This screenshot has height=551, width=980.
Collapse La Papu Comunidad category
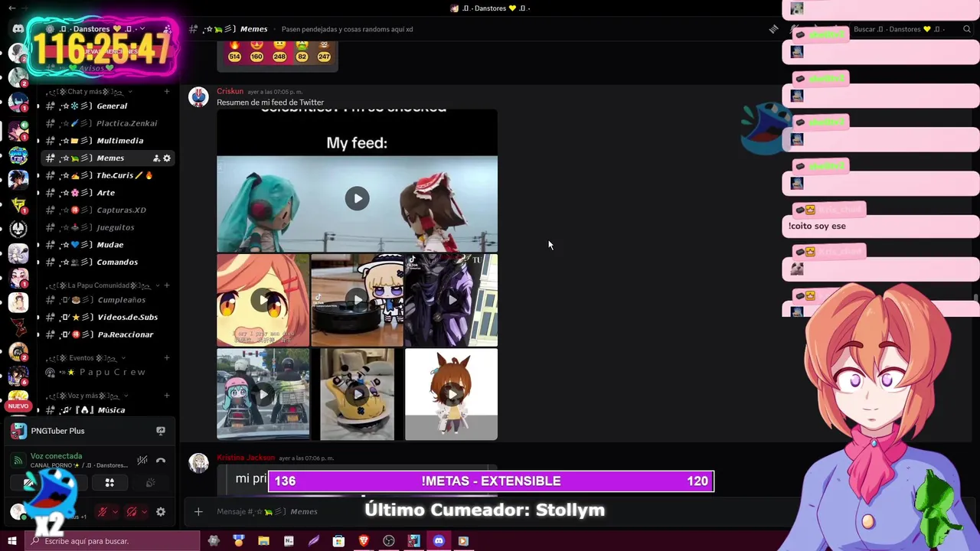101,285
